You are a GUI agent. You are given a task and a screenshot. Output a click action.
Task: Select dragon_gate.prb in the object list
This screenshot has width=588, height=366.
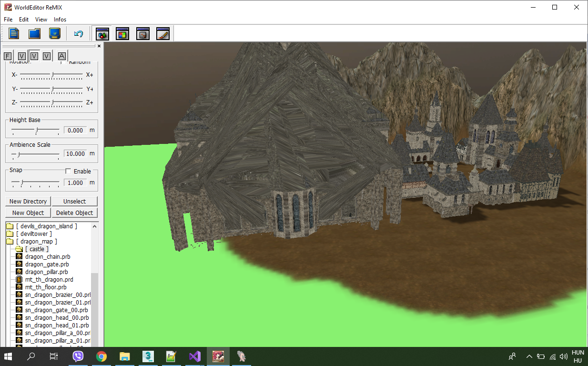(x=47, y=264)
